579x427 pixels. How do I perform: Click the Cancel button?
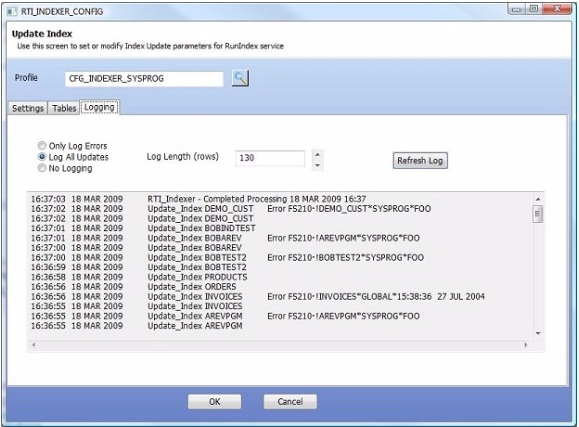click(x=290, y=402)
